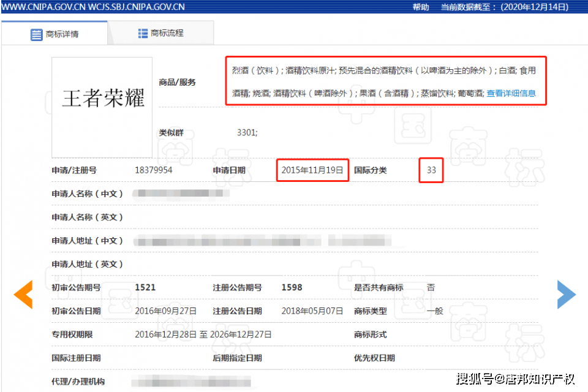Open the 帮助 help link

pos(421,7)
